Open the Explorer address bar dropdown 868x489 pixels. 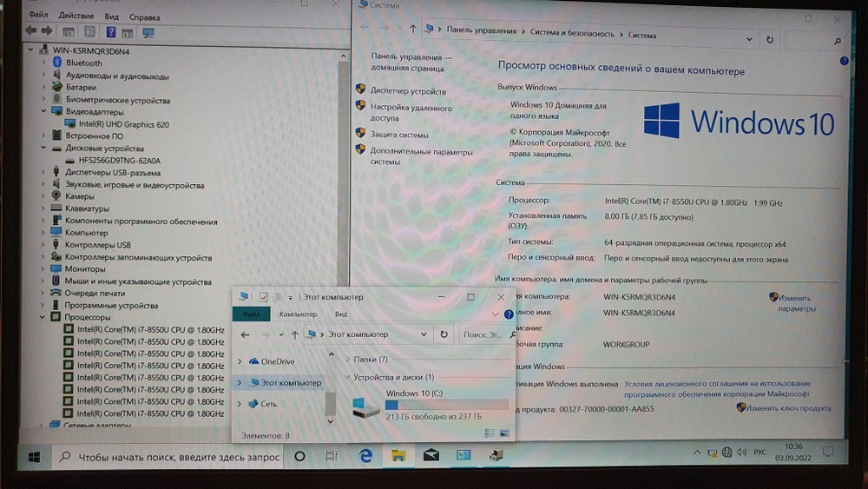(x=424, y=334)
